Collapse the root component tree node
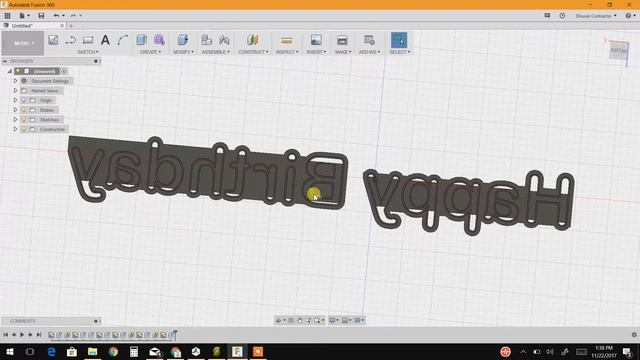The height and width of the screenshot is (360, 640). click(9, 71)
